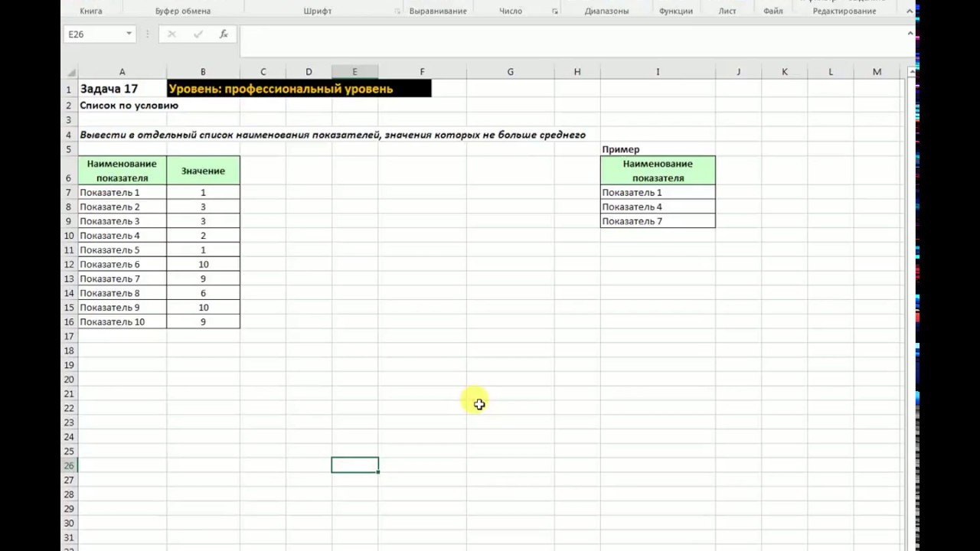Click 'Наименование показателя' header in example table
Screen dimensions: 980x551
(658, 171)
